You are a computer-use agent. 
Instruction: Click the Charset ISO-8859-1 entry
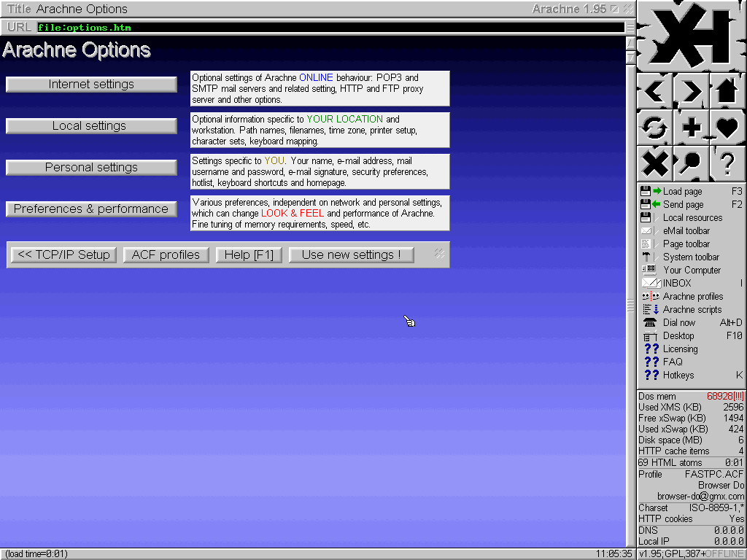coord(692,508)
